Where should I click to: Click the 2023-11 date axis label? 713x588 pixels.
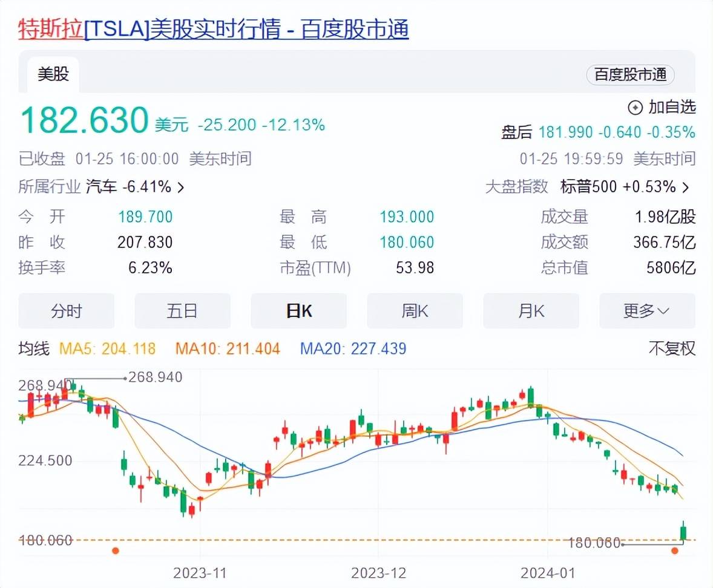[200, 573]
